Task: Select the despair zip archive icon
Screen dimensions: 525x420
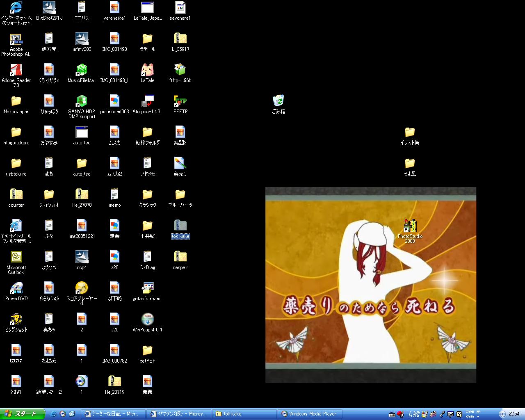Action: click(x=180, y=260)
